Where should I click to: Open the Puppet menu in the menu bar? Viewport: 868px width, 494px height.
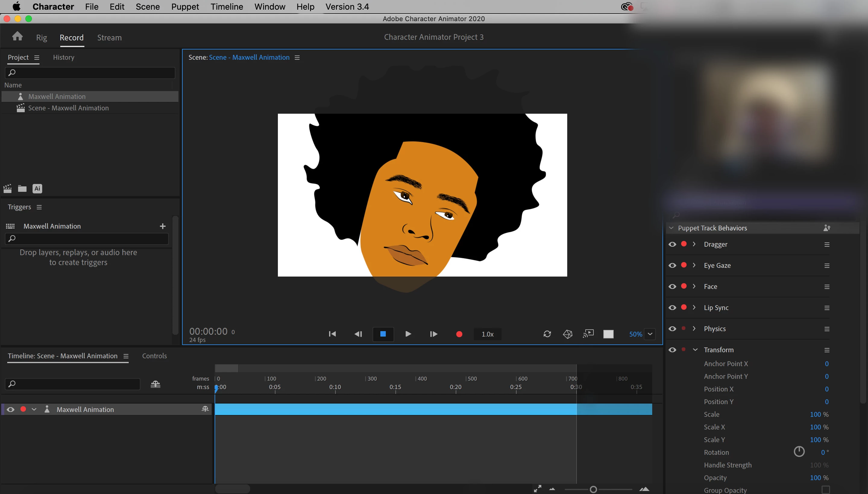[x=185, y=7]
